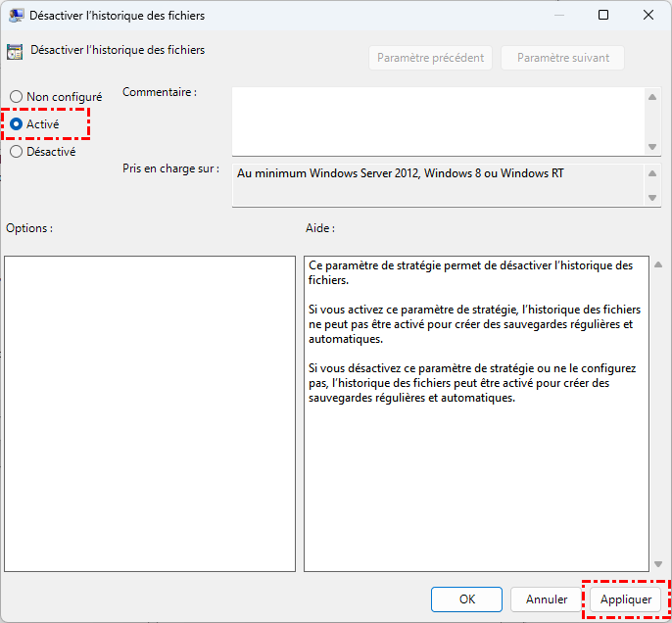This screenshot has width=672, height=623.
Task: Click the Commentaire box scroll down arrow
Action: pyautogui.click(x=653, y=146)
